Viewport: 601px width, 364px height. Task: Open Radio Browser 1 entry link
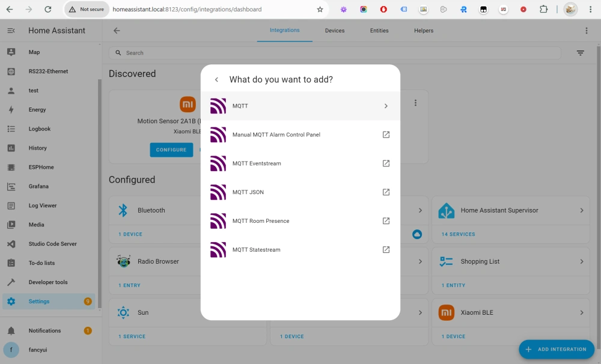pyautogui.click(x=129, y=285)
